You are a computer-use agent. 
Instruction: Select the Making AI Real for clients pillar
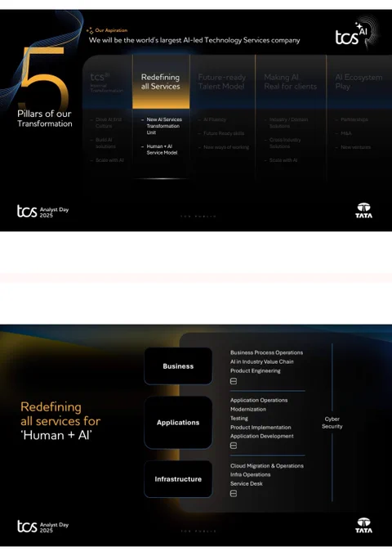[x=291, y=82]
